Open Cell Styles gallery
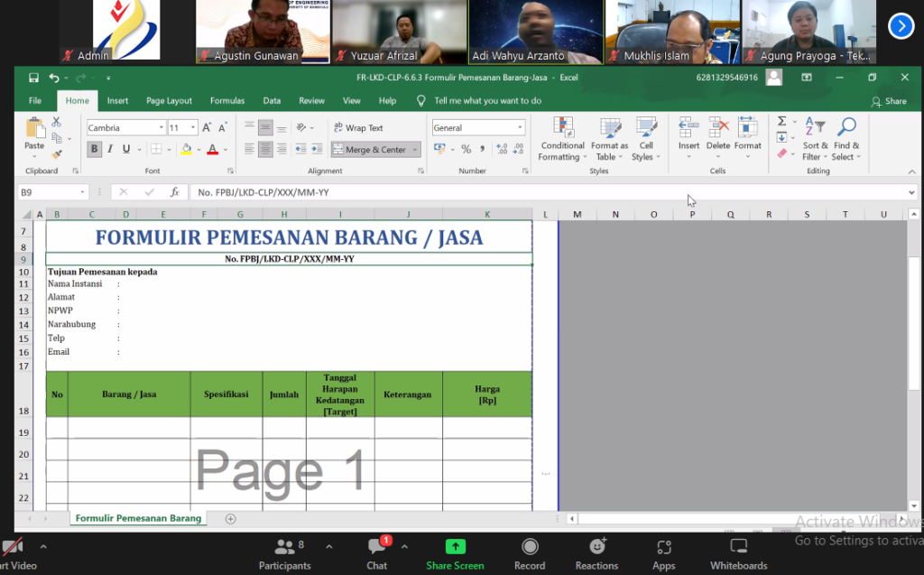 tap(646, 139)
